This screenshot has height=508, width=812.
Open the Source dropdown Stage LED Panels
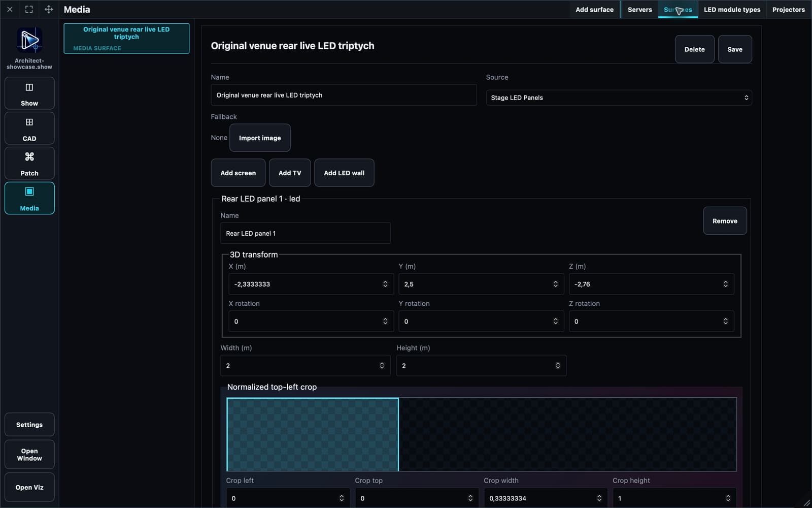(x=619, y=98)
